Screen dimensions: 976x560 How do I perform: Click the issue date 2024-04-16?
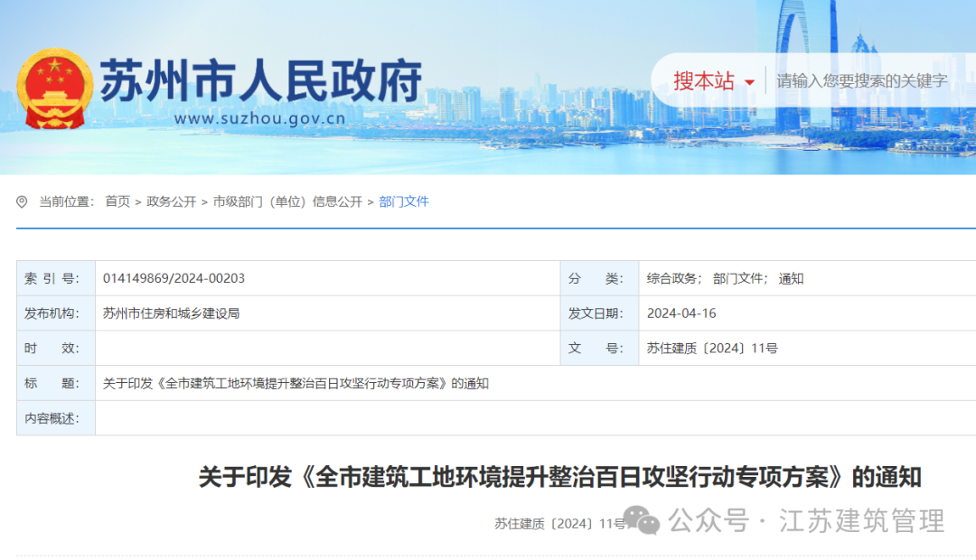pos(681,313)
